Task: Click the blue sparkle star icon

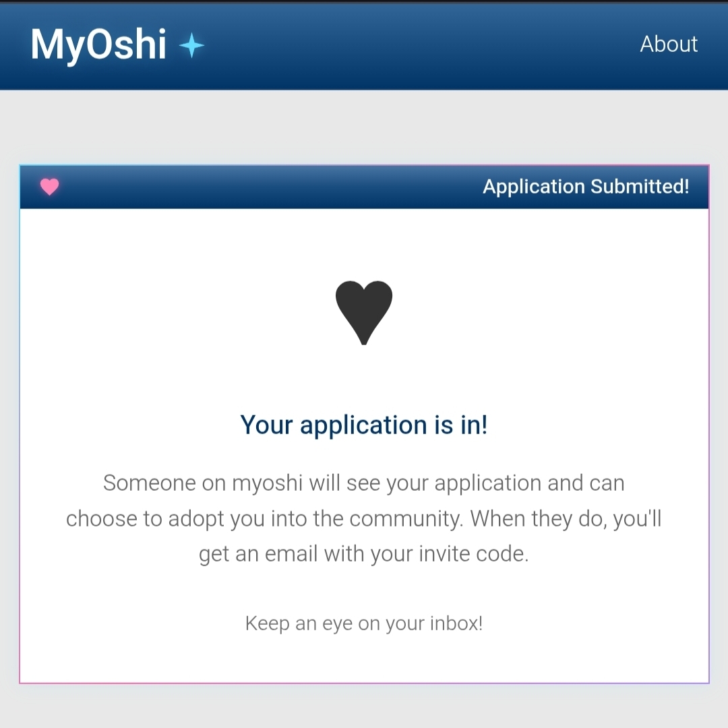Action: pos(191,46)
